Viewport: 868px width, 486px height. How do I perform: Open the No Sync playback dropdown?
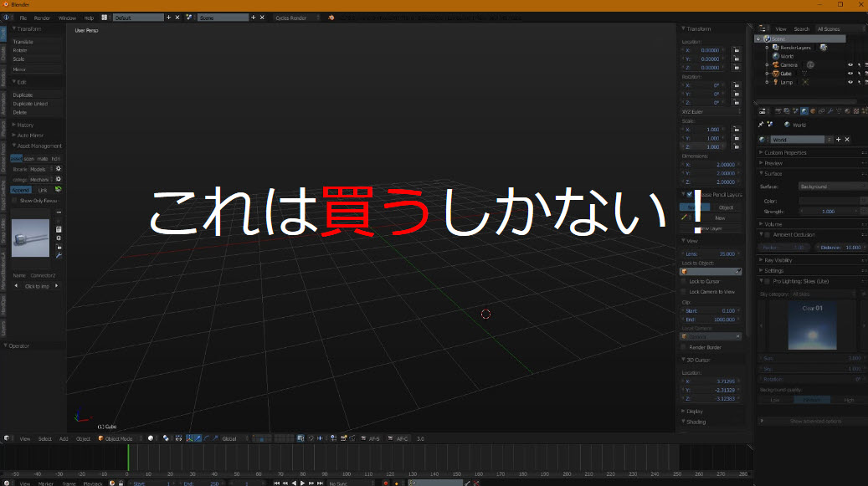(351, 483)
